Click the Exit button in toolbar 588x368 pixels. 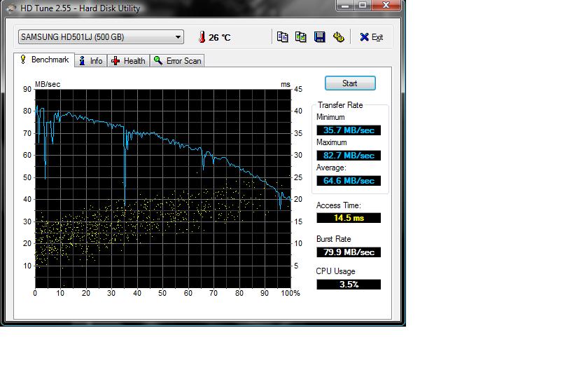tap(371, 37)
